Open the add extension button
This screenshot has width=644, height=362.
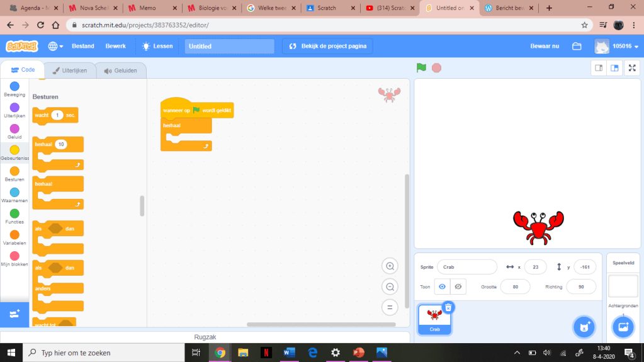[x=15, y=313]
